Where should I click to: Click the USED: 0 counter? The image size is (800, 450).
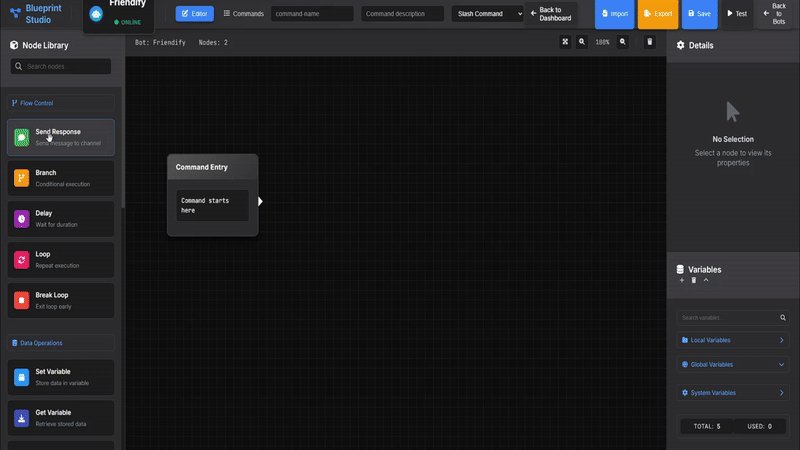(x=759, y=426)
